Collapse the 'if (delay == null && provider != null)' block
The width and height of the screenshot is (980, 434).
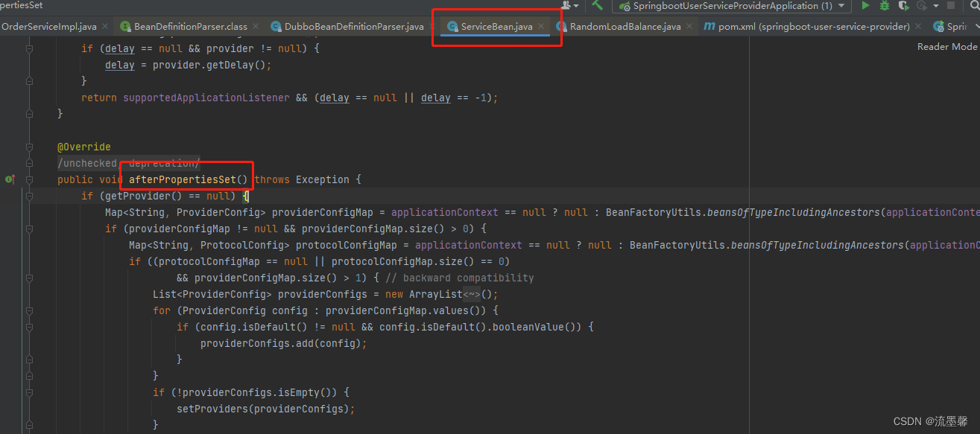coord(29,49)
